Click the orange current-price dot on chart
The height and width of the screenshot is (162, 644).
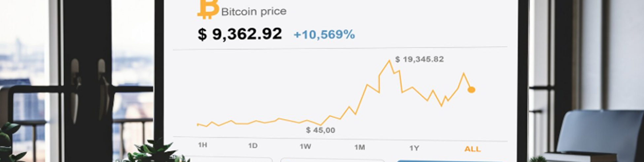pos(472,90)
